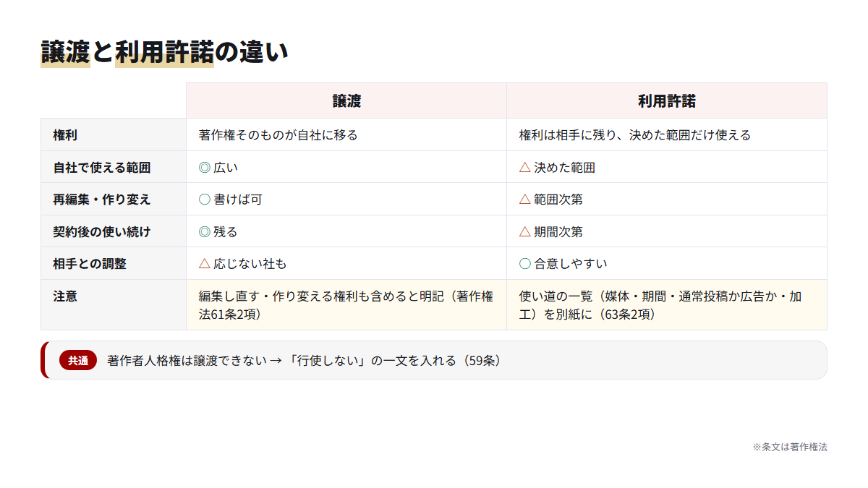Image resolution: width=868 pixels, height=488 pixels.
Task: Select the note mentioning 著作権法61条2項
Action: (x=346, y=305)
